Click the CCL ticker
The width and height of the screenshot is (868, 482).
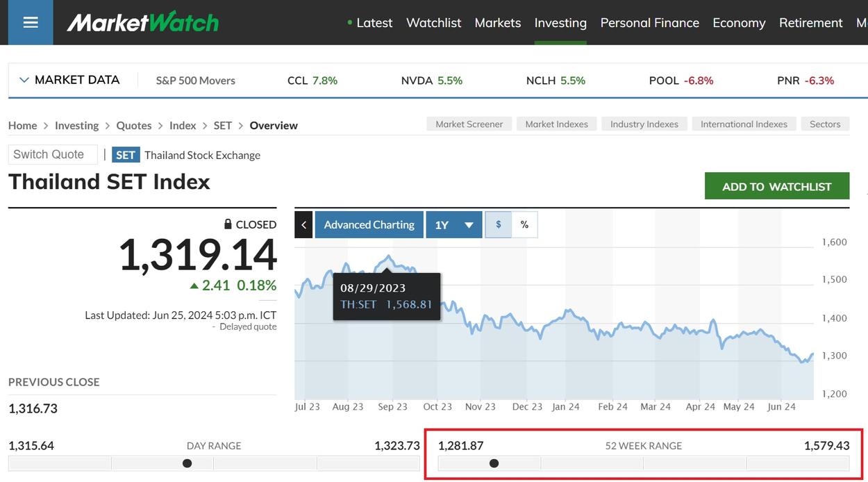click(x=312, y=81)
